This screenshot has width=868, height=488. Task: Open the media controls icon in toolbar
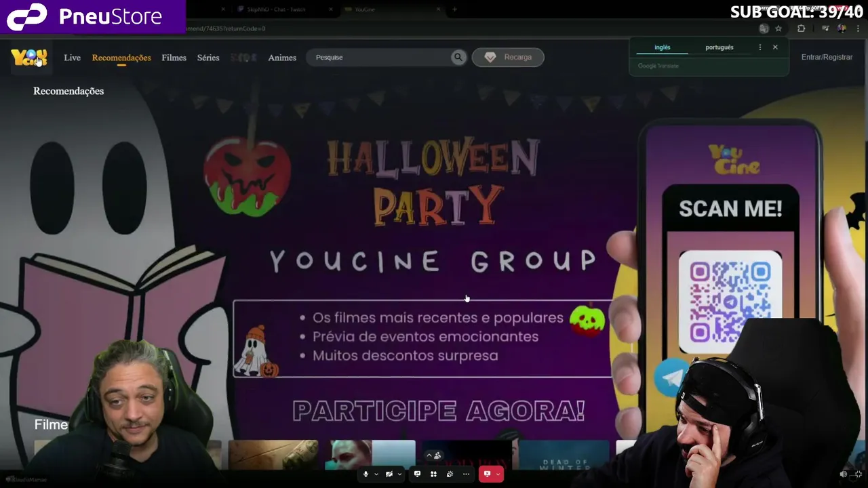click(x=825, y=28)
